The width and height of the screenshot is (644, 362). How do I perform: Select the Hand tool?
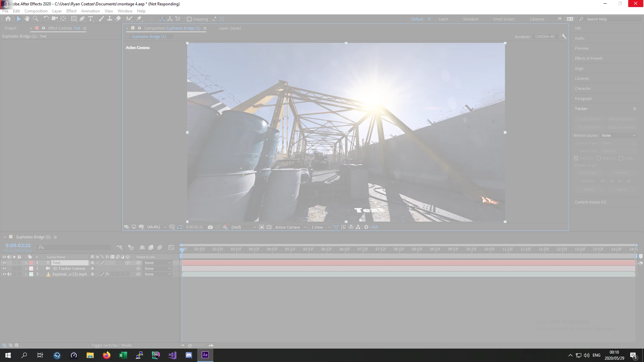pyautogui.click(x=27, y=19)
